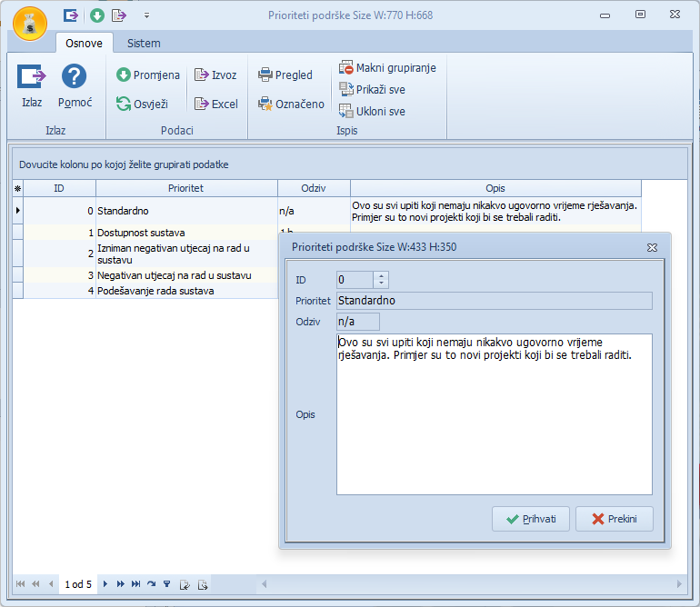Screen dimensions: 700x607
Task: Click the application money bag button
Action: (29, 24)
